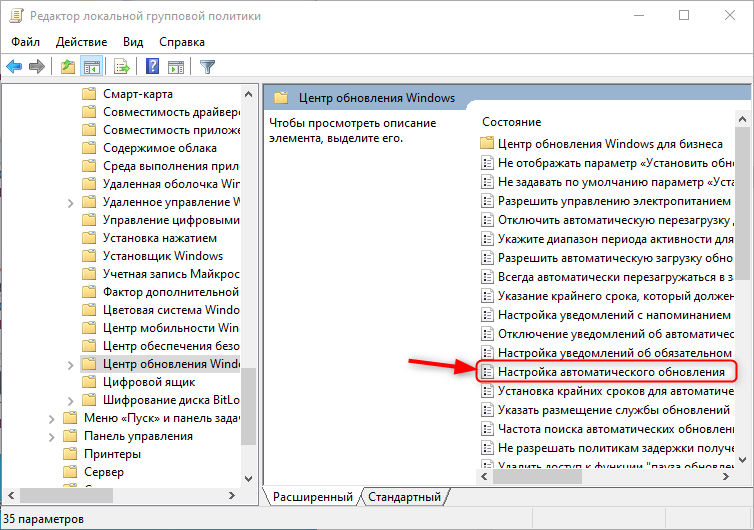Select Совместимость приложений folder in tree
This screenshot has height=530, width=754.
[x=161, y=130]
